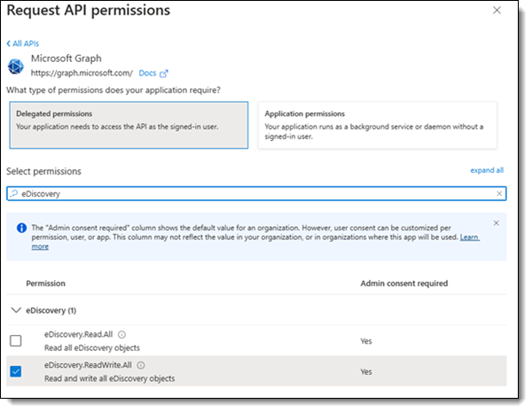Click the Microsoft Graph logo icon
This screenshot has height=412, width=532.
click(x=16, y=66)
